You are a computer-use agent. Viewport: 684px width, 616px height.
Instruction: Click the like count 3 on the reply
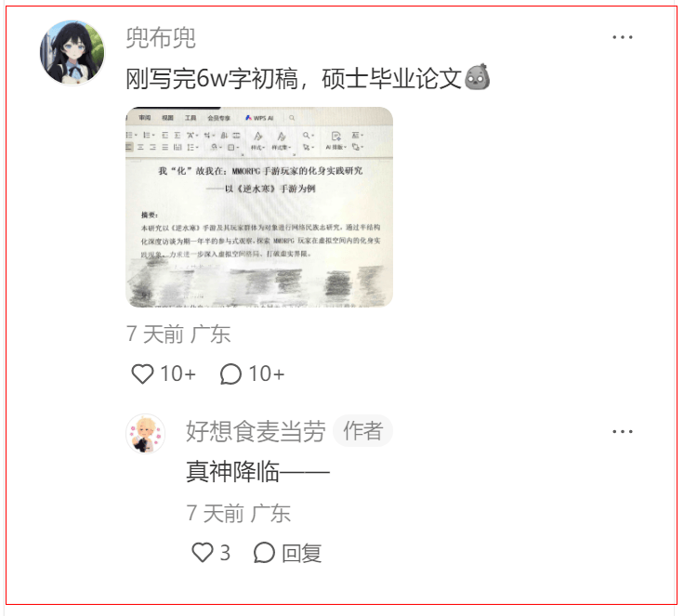pyautogui.click(x=225, y=553)
